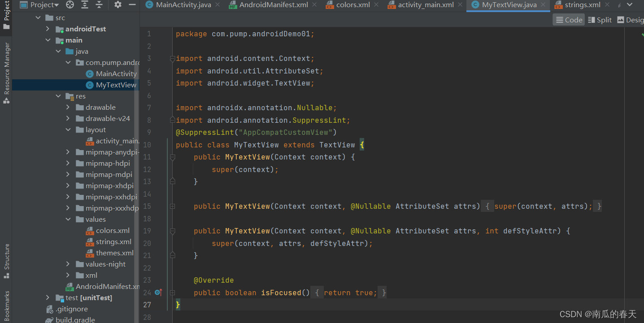This screenshot has height=323, width=644.
Task: Click line number 27 in the gutter
Action: point(148,305)
